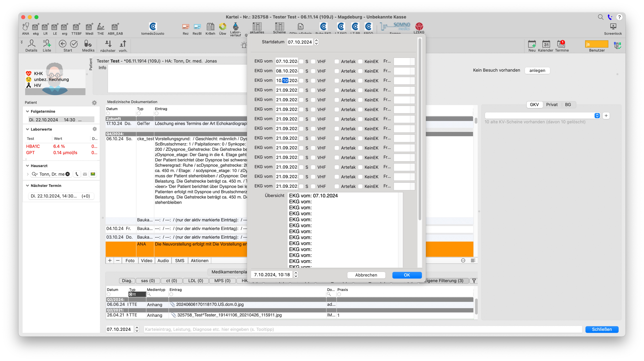Open the Laborverlauf flask icon
This screenshot has height=361, width=644.
coord(235,26)
